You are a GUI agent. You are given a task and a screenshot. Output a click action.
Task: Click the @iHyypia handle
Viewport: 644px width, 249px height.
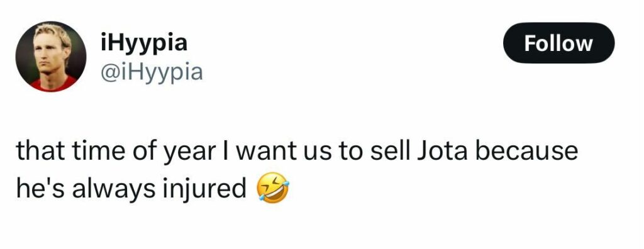[152, 72]
